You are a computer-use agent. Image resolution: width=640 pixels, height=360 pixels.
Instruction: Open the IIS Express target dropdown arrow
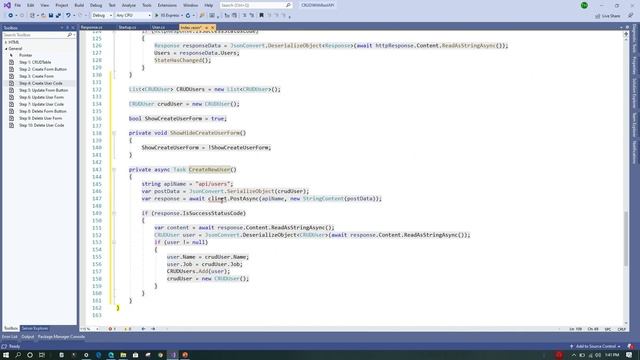[x=182, y=16]
